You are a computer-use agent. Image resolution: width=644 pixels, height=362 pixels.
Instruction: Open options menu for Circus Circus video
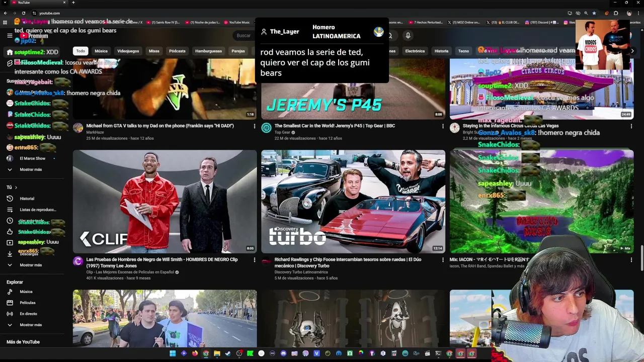631,126
